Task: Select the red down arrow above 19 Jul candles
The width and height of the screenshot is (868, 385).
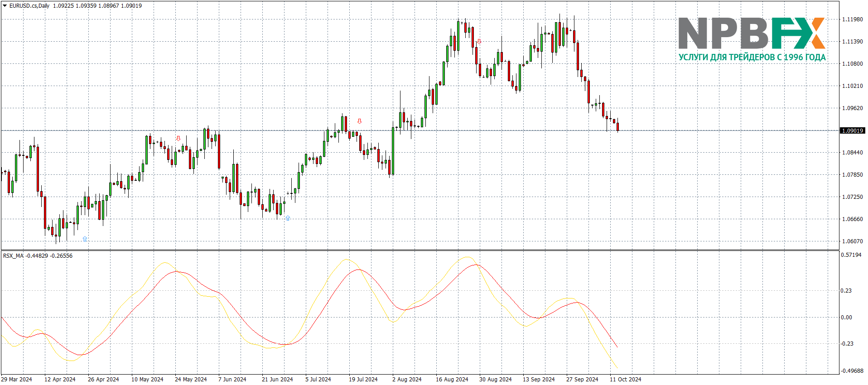Action: tap(360, 121)
